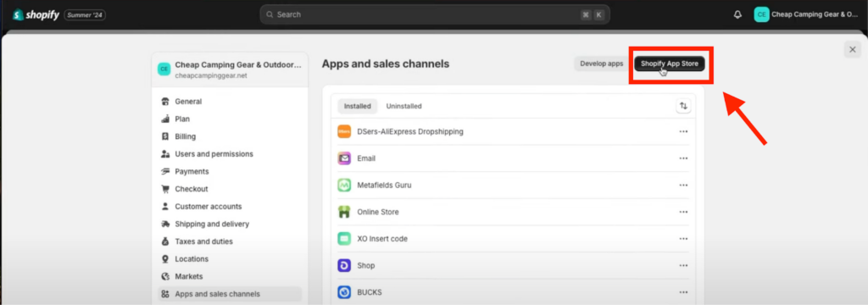Go to Payments settings

[230, 172]
